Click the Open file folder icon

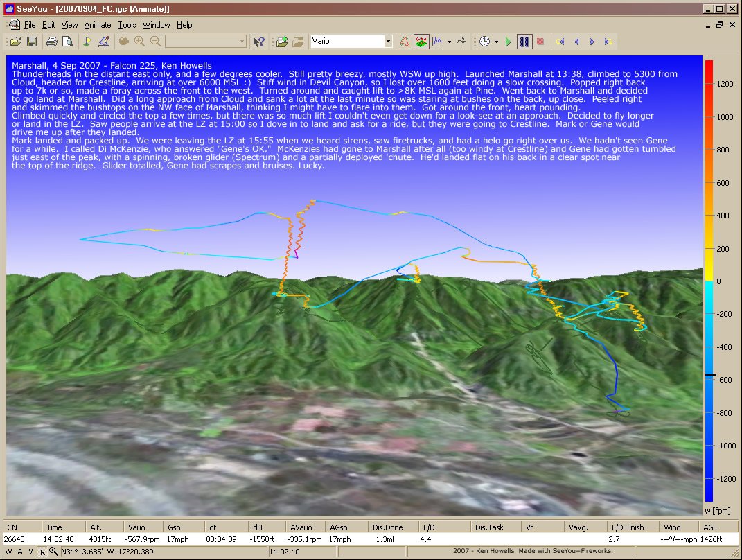point(15,42)
